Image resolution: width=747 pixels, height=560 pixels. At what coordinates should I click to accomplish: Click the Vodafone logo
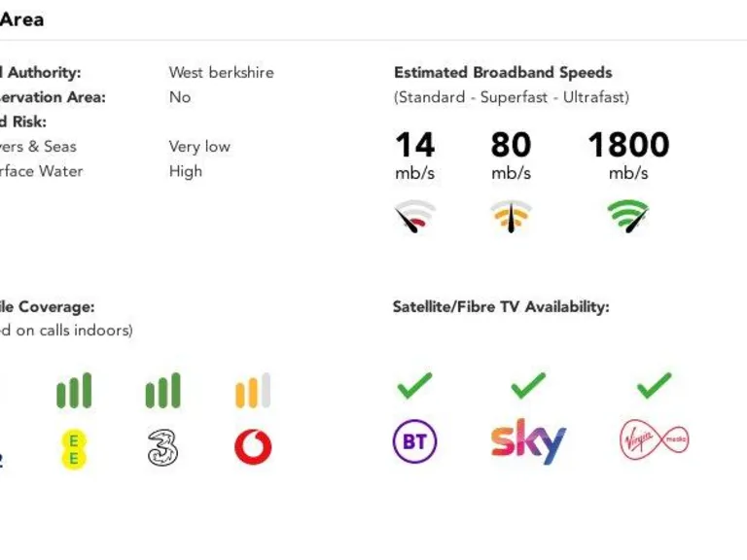(253, 447)
